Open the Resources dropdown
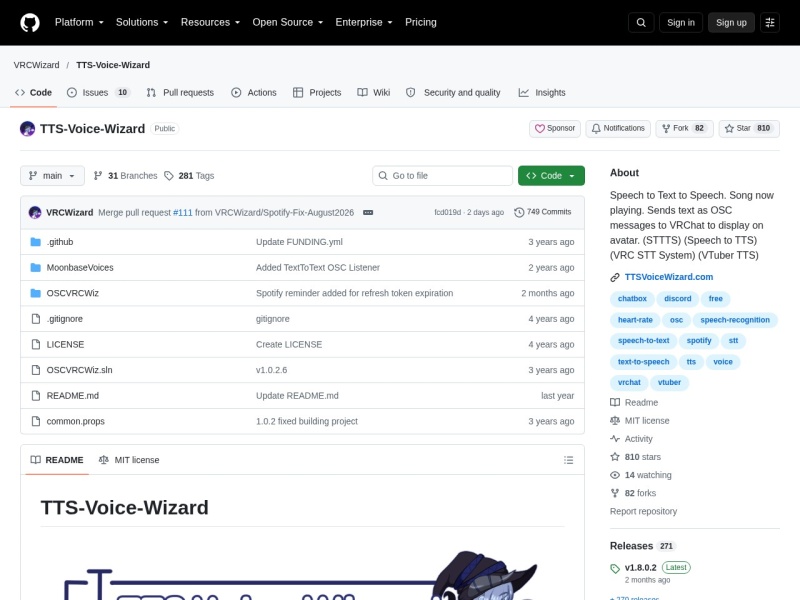Viewport: 800px width, 600px height. (210, 22)
